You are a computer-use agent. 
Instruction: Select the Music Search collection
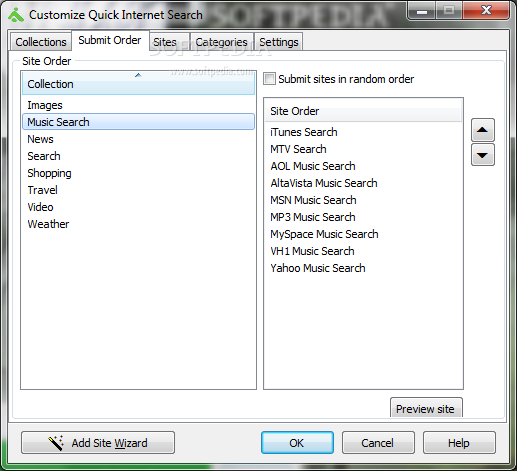138,122
